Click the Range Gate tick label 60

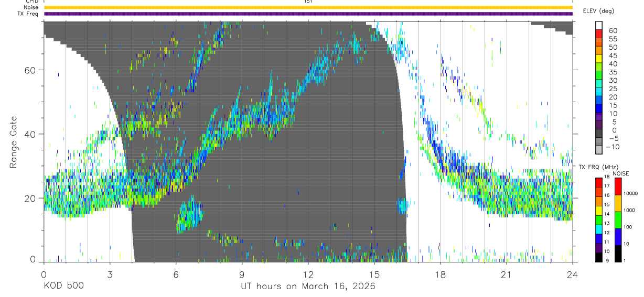click(x=31, y=70)
